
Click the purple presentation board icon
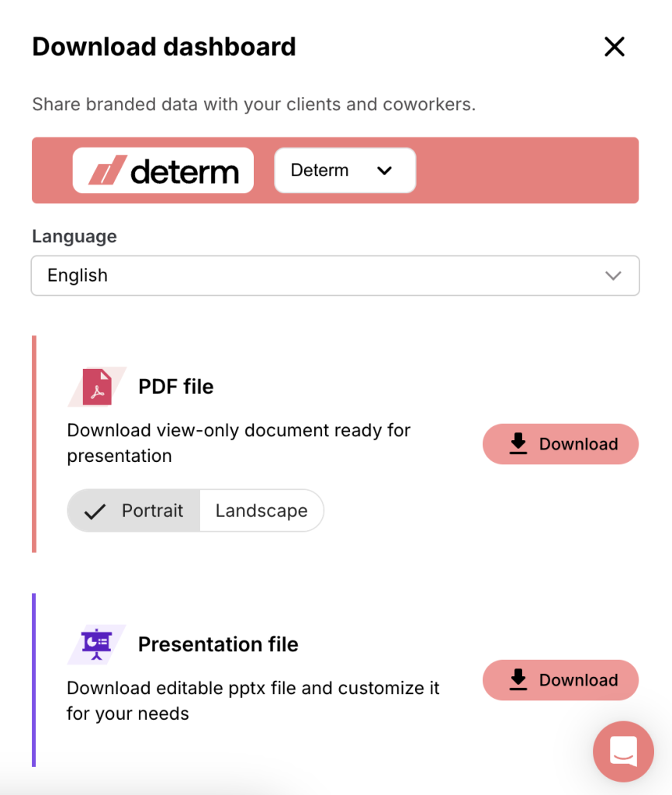(96, 644)
